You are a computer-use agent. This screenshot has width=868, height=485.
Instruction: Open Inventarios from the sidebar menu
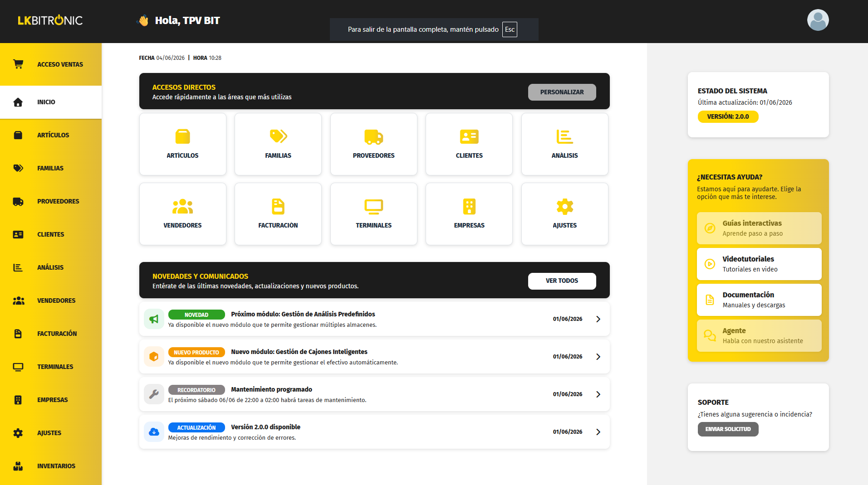point(51,466)
